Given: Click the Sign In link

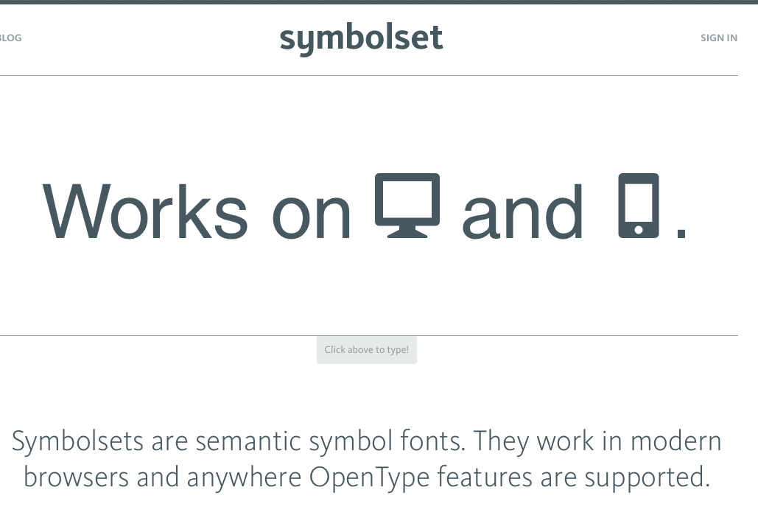Looking at the screenshot, I should [x=718, y=38].
